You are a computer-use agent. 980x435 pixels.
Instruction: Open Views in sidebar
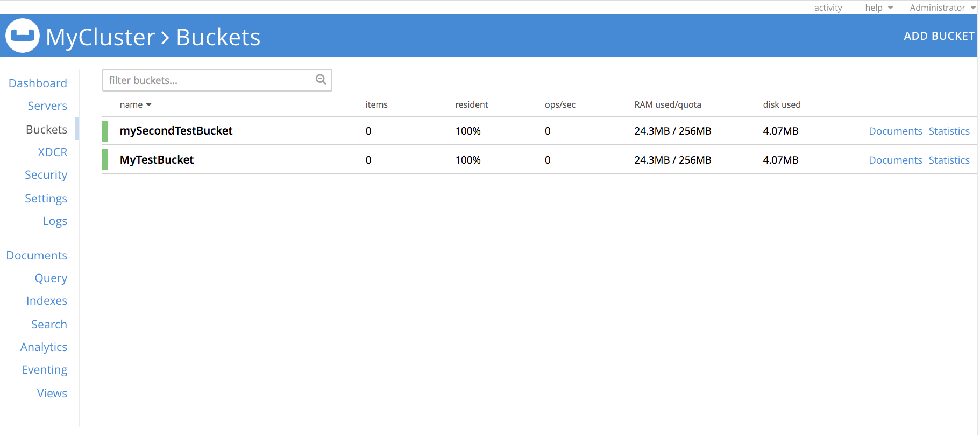click(52, 393)
